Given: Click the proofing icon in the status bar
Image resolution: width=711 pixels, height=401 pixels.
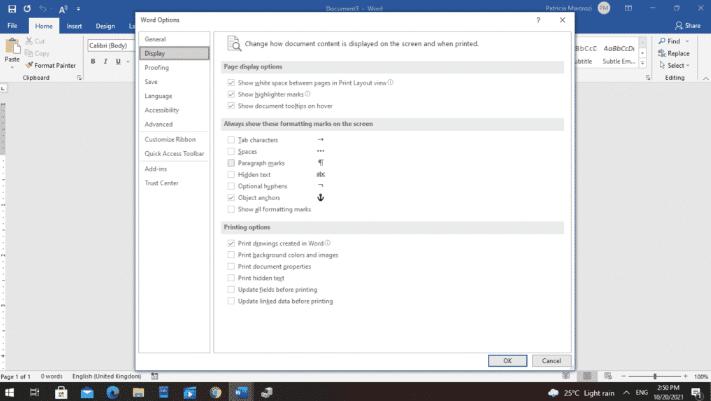Looking at the screenshot, I should tap(155, 376).
